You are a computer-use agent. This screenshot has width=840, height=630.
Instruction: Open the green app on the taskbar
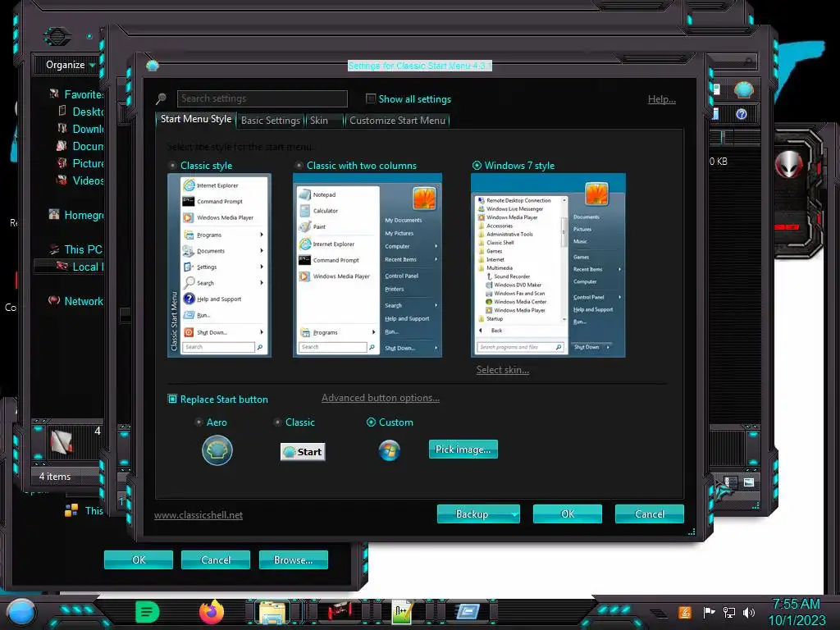(x=148, y=612)
